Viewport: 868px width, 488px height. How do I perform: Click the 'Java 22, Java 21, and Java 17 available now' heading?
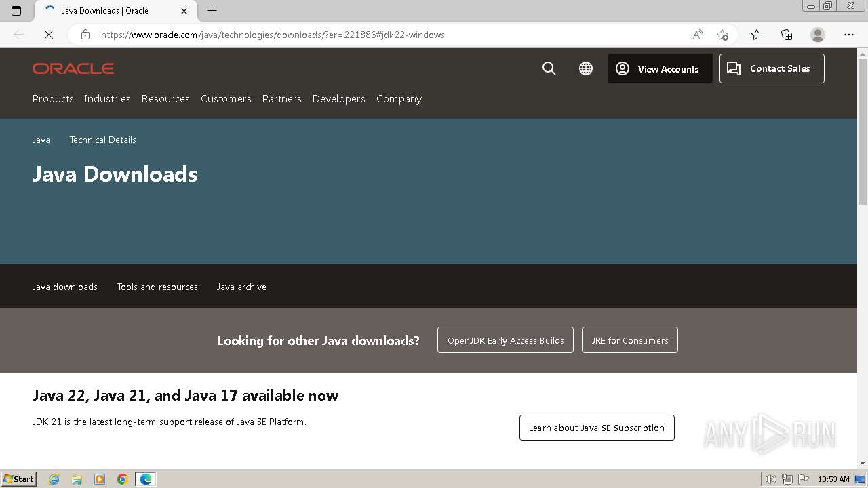185,395
